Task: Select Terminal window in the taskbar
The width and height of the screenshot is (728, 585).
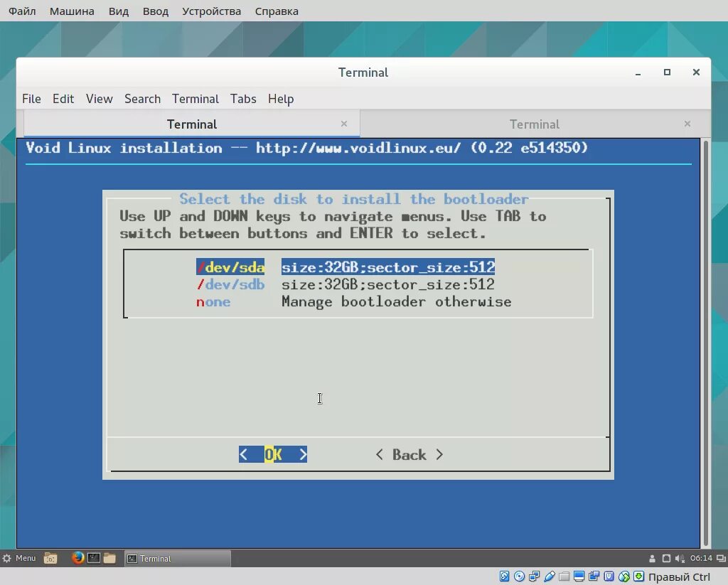Action: tap(177, 559)
